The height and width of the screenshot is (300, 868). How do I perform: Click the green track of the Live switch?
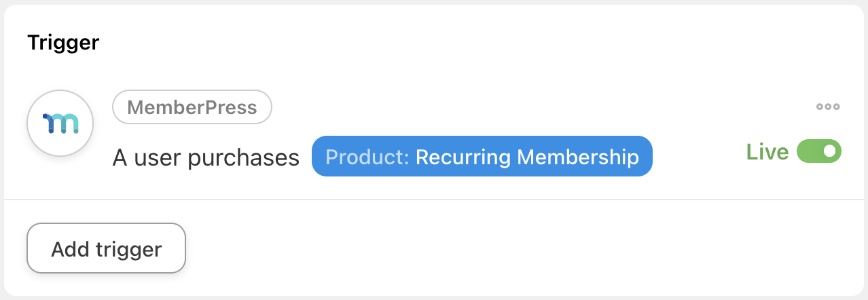(809, 151)
